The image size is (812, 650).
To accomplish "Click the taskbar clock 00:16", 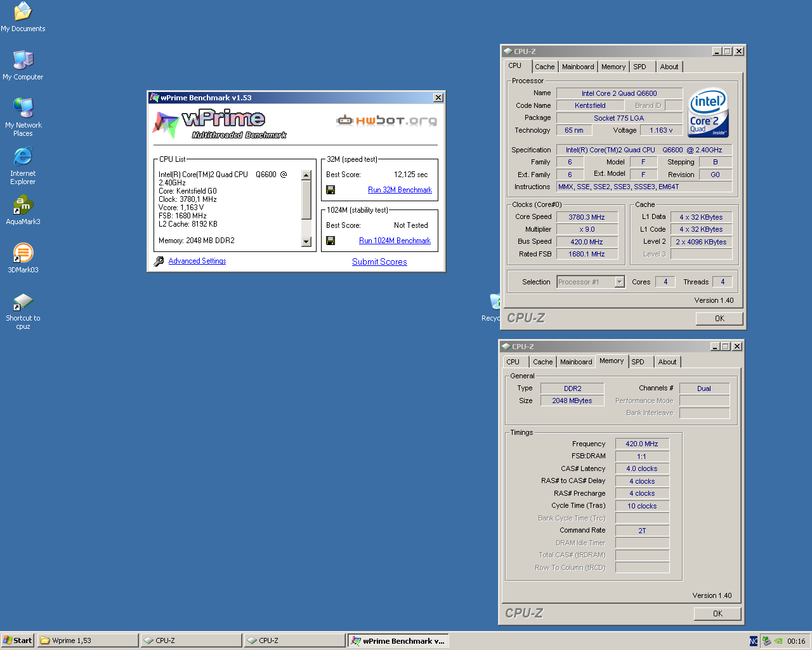I will tap(796, 641).
